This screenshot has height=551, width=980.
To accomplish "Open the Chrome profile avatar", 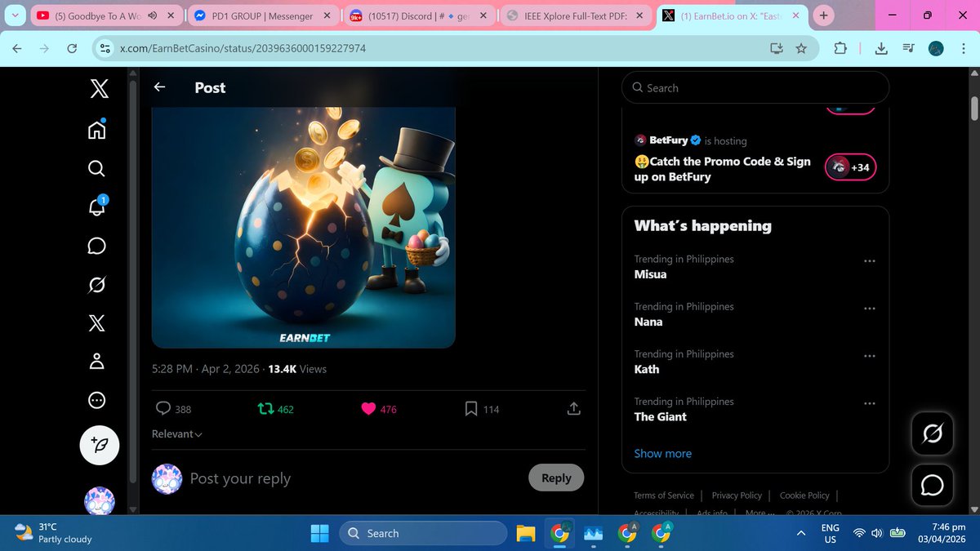I will pyautogui.click(x=937, y=49).
